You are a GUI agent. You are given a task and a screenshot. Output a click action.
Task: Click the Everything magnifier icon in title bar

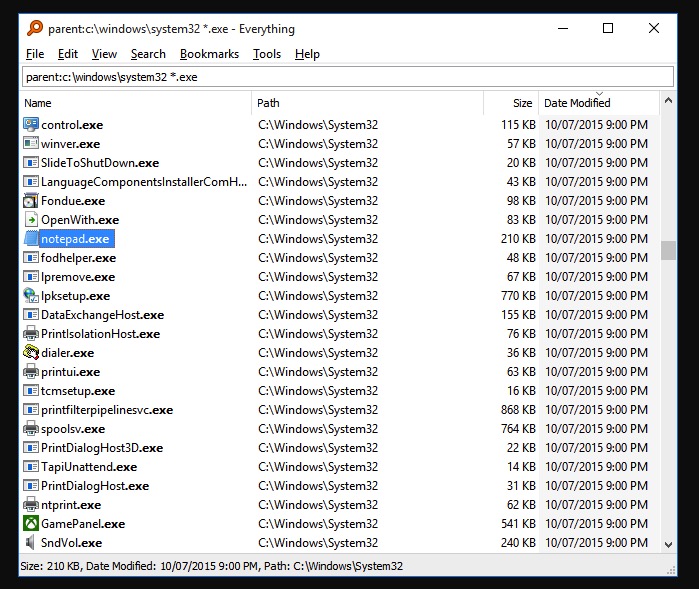click(35, 29)
